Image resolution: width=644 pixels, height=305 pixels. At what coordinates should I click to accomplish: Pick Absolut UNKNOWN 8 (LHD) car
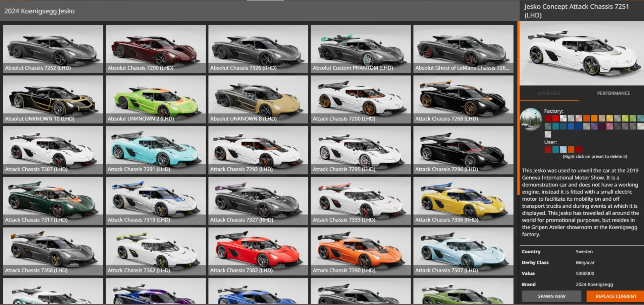(x=258, y=99)
